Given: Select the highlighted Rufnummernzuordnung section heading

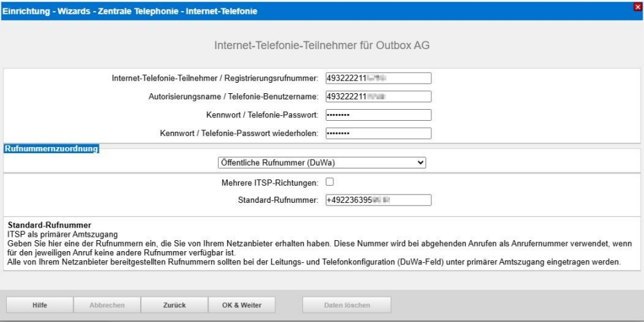Looking at the screenshot, I should click(x=52, y=148).
